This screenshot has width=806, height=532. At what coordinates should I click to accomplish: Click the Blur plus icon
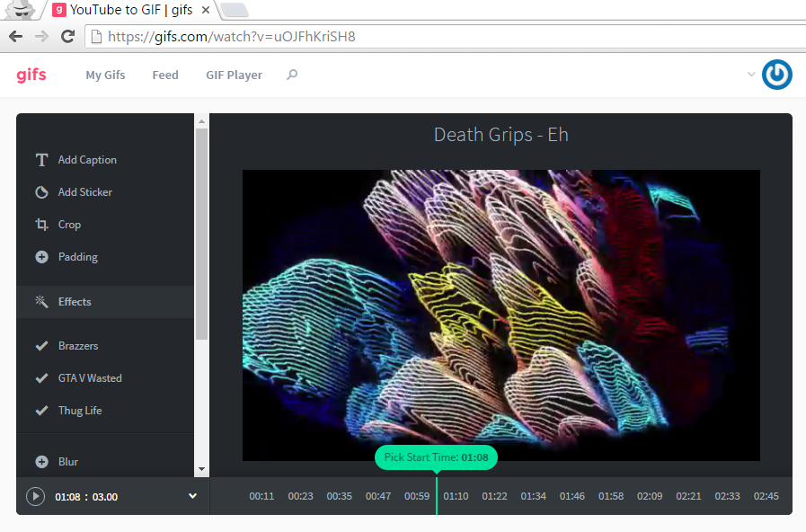[x=41, y=462]
